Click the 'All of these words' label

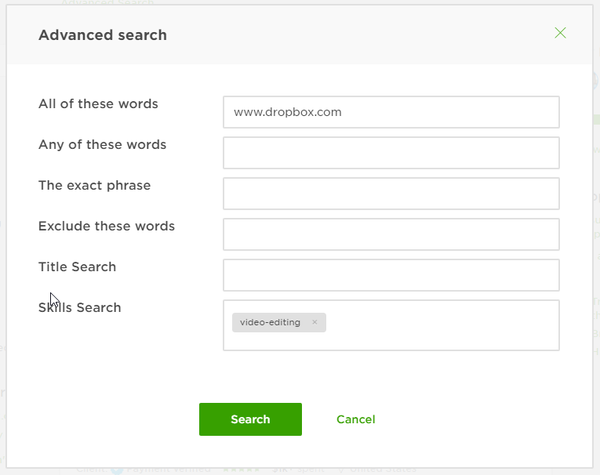[98, 104]
